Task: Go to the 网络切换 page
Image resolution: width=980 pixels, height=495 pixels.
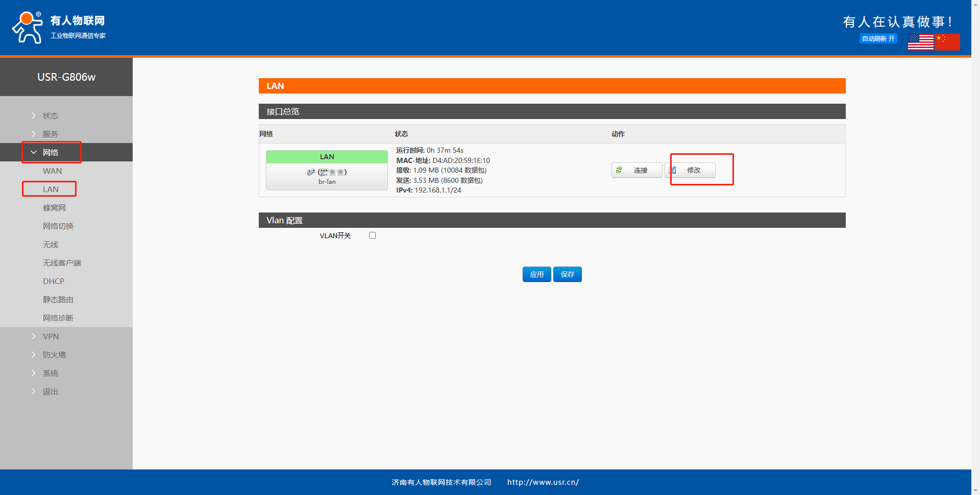Action: (x=58, y=226)
